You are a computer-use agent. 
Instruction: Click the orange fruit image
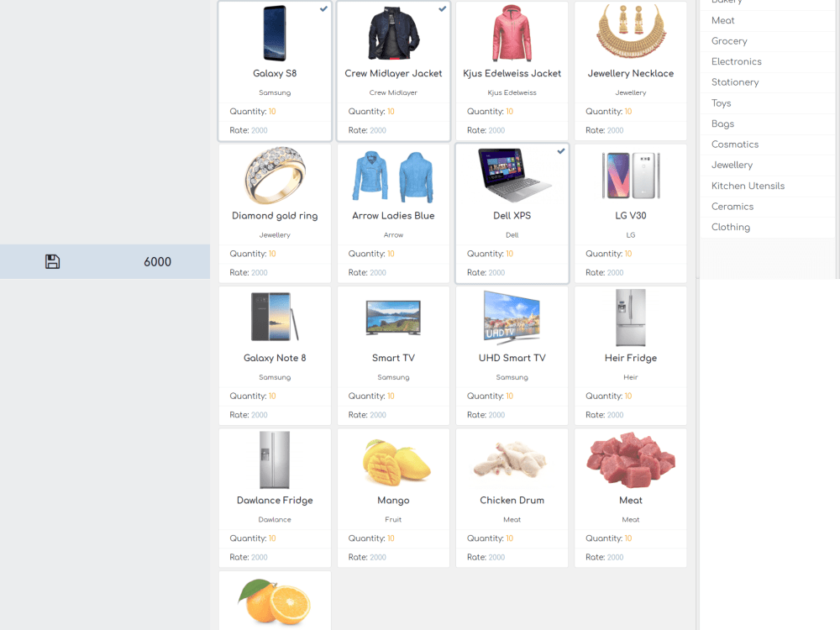(275, 601)
